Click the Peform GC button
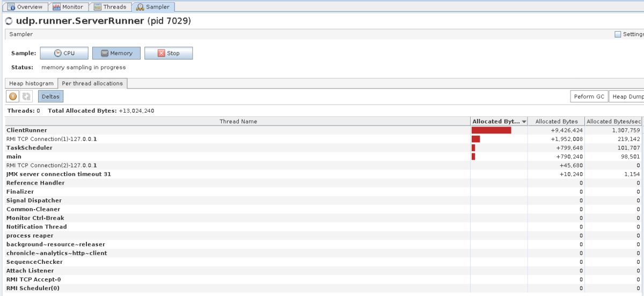 (x=589, y=97)
